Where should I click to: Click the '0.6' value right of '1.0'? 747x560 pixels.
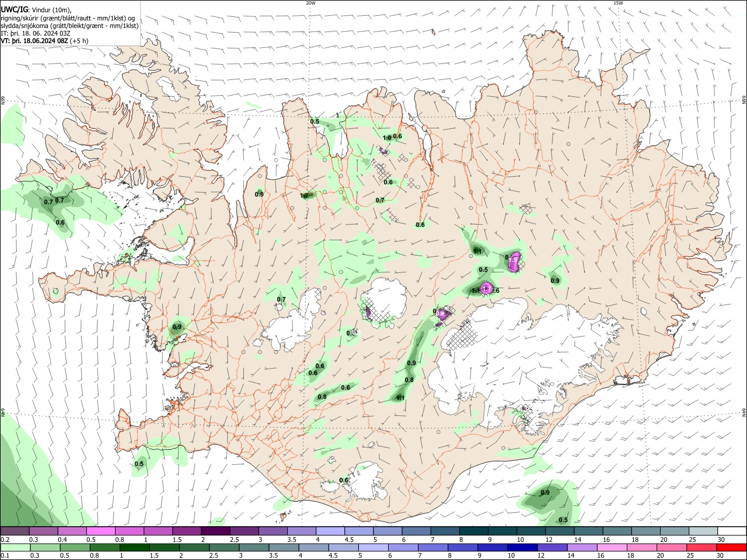397,136
